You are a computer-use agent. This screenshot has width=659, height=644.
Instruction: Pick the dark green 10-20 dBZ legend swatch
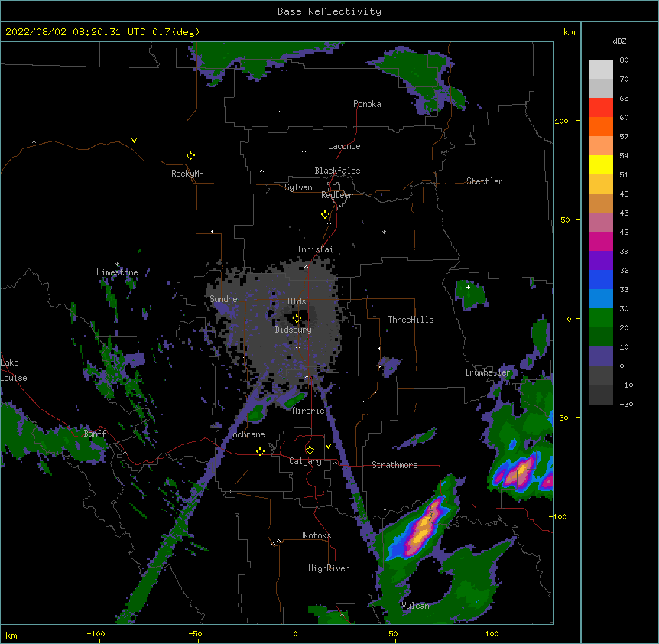(601, 337)
